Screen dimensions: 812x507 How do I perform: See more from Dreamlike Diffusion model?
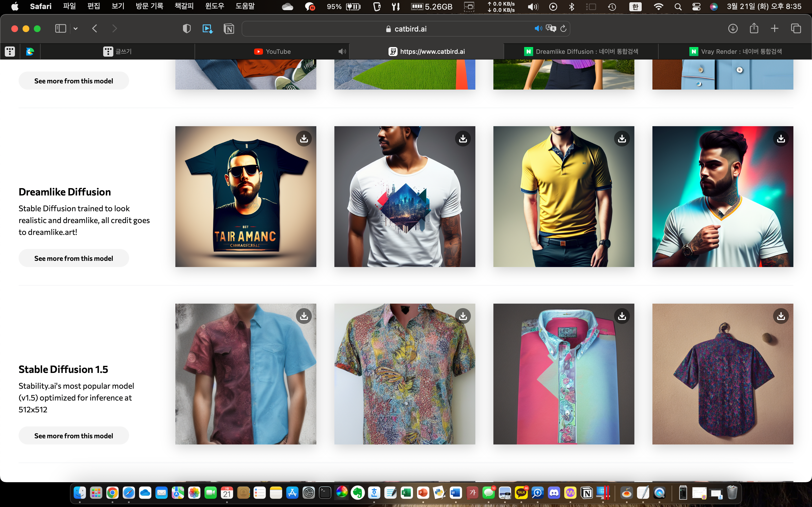pyautogui.click(x=74, y=258)
